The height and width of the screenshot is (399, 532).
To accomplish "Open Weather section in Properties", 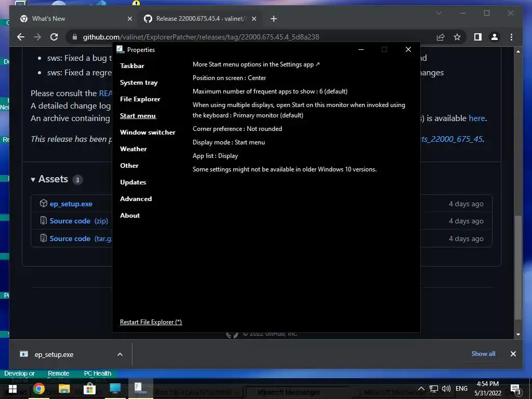I will (134, 149).
